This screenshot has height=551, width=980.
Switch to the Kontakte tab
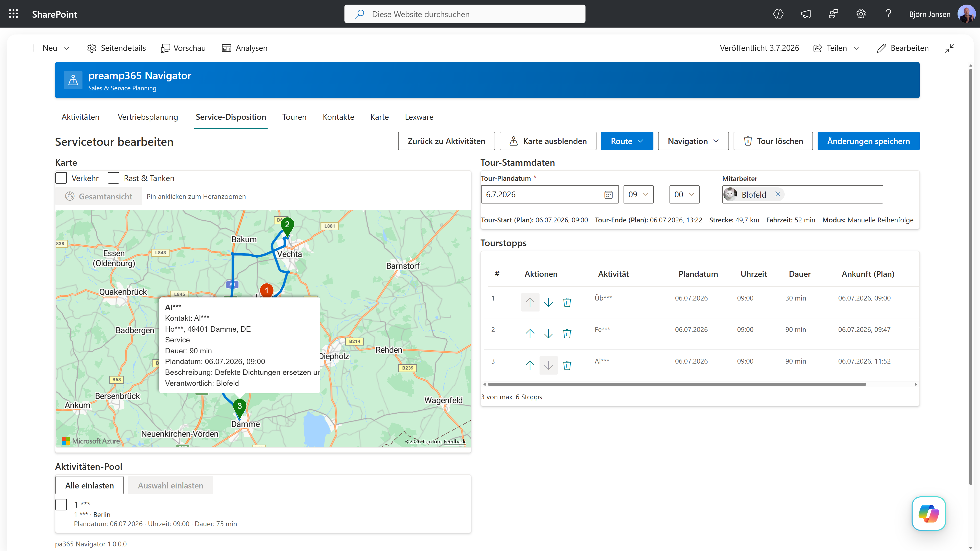point(338,117)
